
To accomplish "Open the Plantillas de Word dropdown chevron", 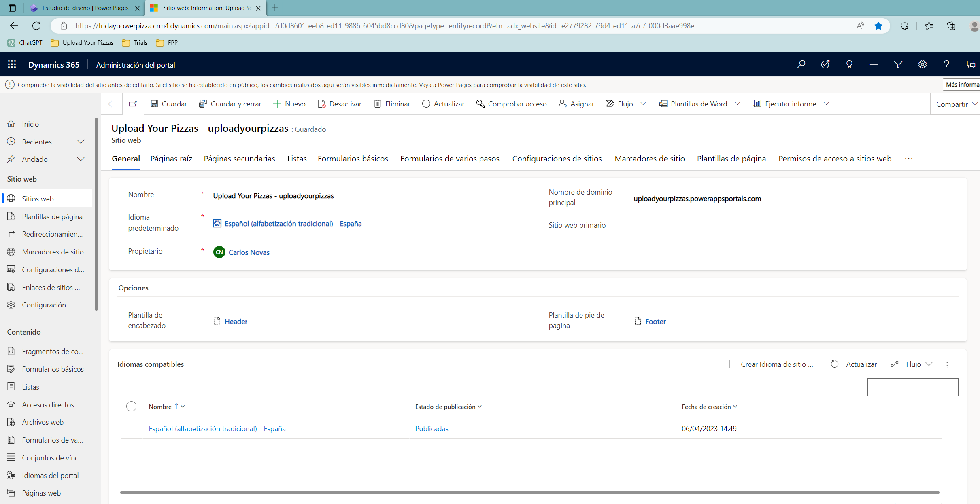I will point(737,104).
